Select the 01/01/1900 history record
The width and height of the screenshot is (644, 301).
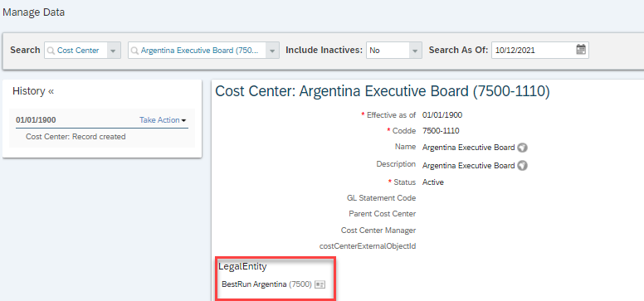click(37, 120)
